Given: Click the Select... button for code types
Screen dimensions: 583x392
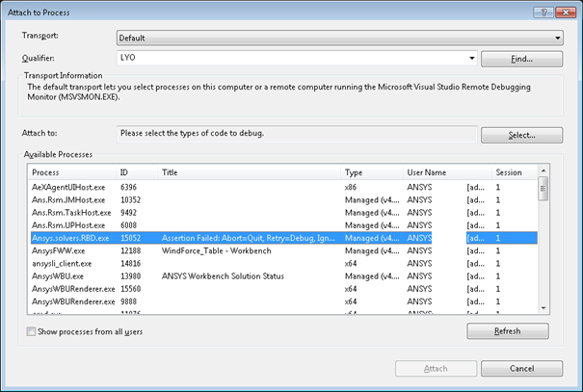Looking at the screenshot, I should tap(521, 135).
